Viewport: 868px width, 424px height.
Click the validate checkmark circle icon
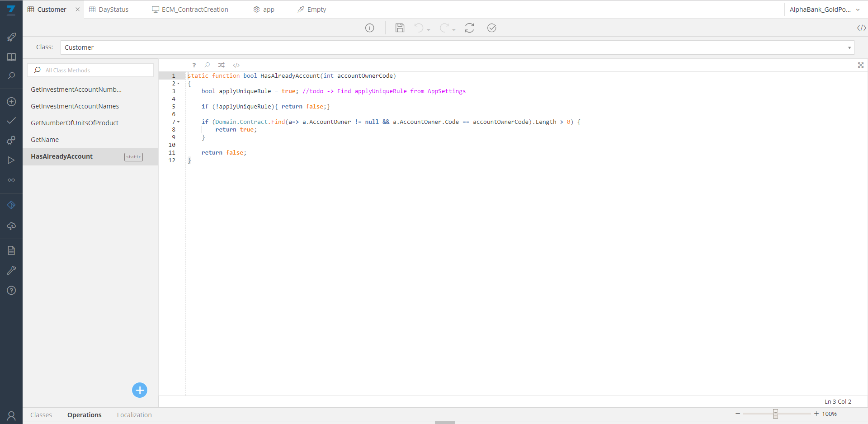coord(491,28)
